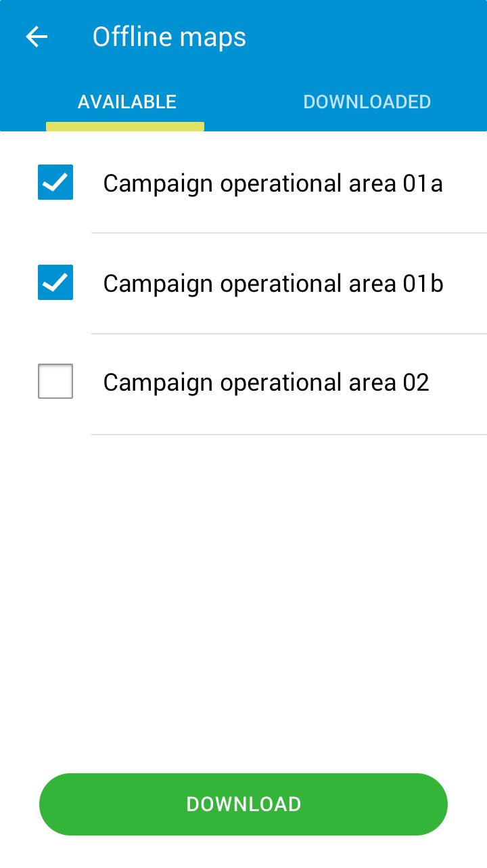Viewport: 487px width, 868px height.
Task: Choose the Campaign operational area 02 item
Action: (265, 381)
